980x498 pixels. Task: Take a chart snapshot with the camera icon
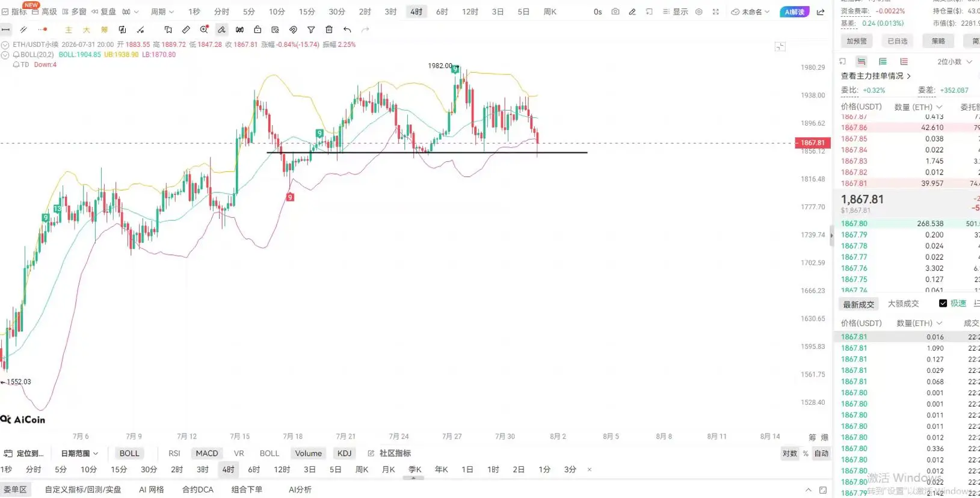tap(615, 12)
